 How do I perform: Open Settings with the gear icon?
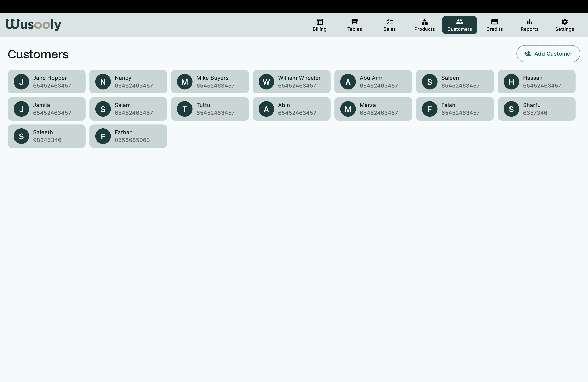[564, 22]
